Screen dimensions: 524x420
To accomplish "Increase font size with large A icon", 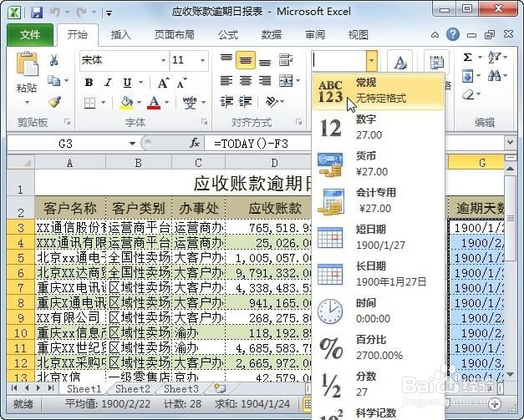I will 163,82.
